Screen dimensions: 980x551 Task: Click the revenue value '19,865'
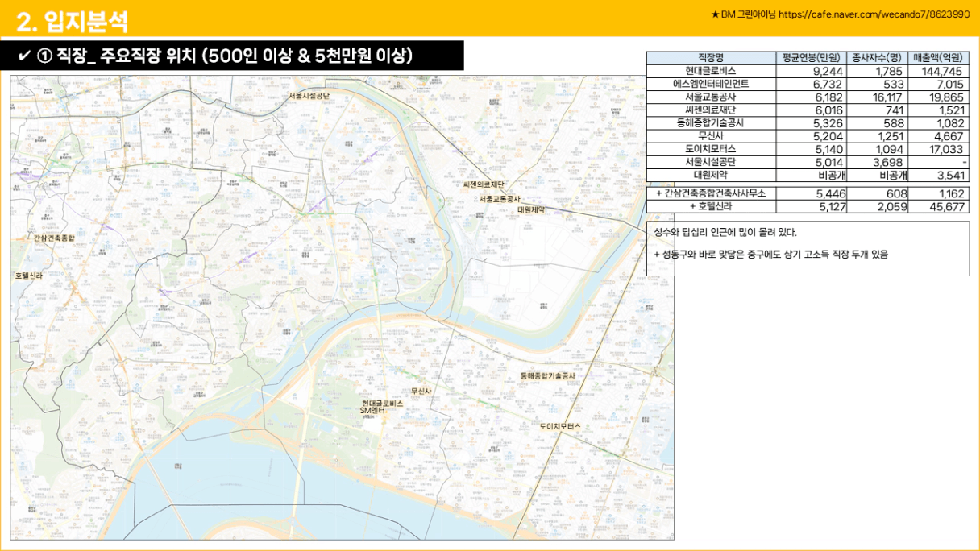(x=946, y=97)
